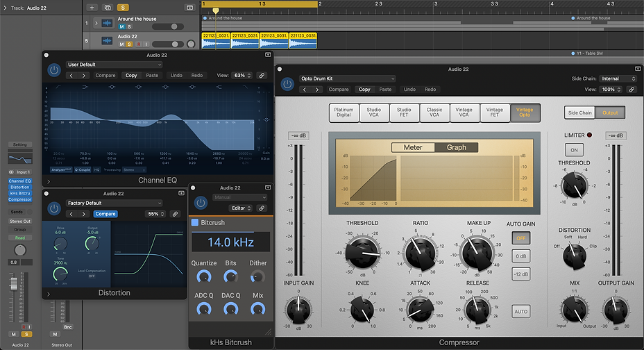Set Auto Gain to 0 dB

click(520, 256)
